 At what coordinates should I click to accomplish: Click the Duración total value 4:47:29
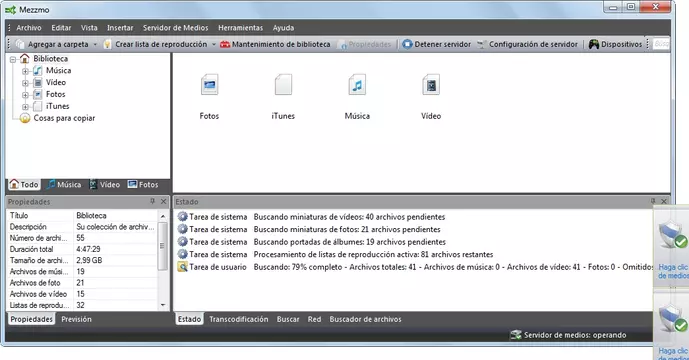click(88, 249)
